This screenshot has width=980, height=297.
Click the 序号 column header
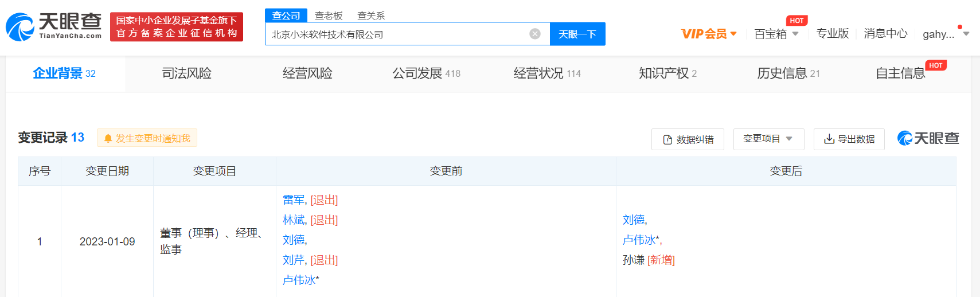click(x=40, y=171)
